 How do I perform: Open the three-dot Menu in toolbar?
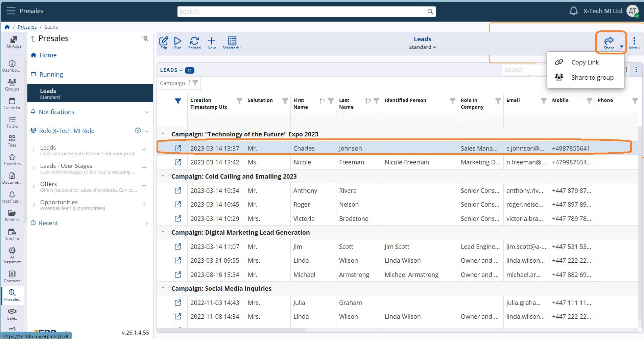634,43
